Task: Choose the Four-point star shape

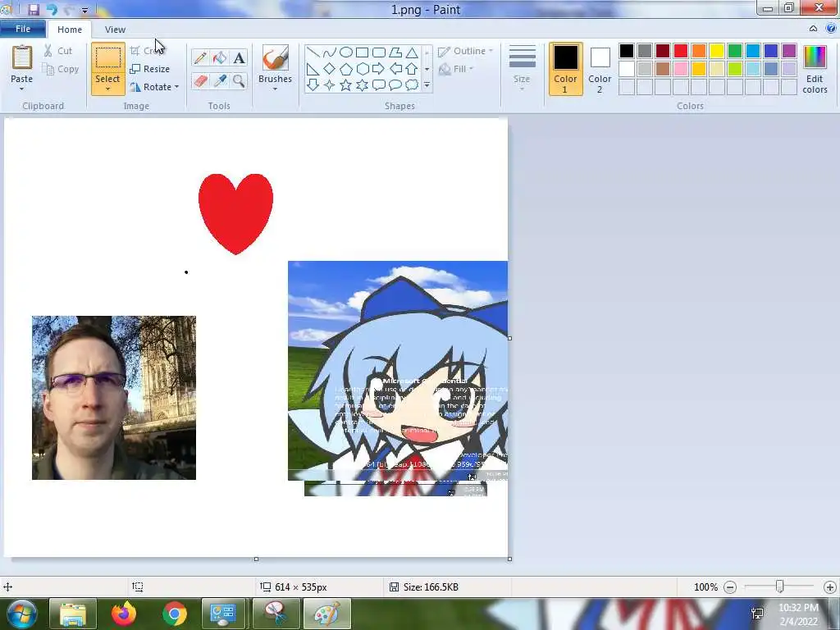Action: (330, 84)
